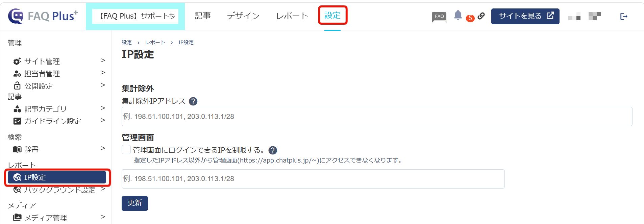Screen dimensions: 644x224
Task: Click the レポート breadcrumb link
Action: coord(155,42)
